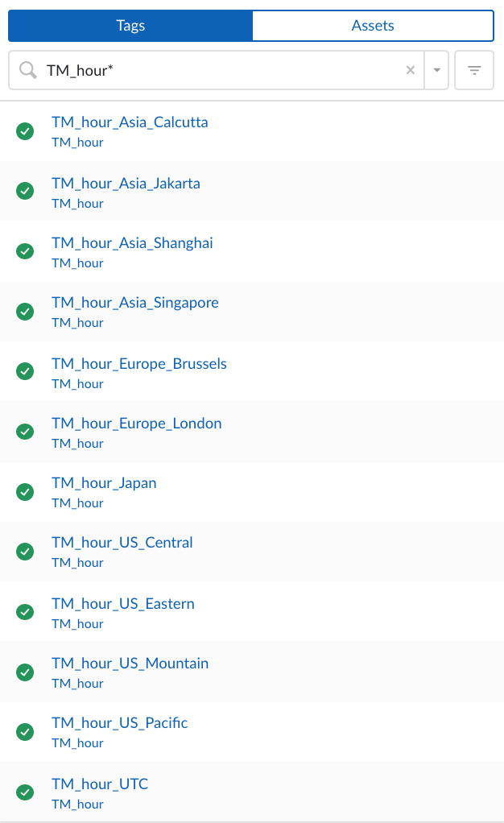Click the green check next to TM_hour_Japan

[25, 491]
